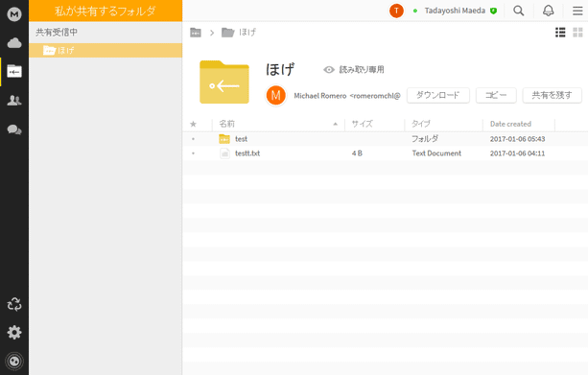Viewport: 588px width, 375px height.
Task: Click the testt.txt file icon
Action: [224, 153]
